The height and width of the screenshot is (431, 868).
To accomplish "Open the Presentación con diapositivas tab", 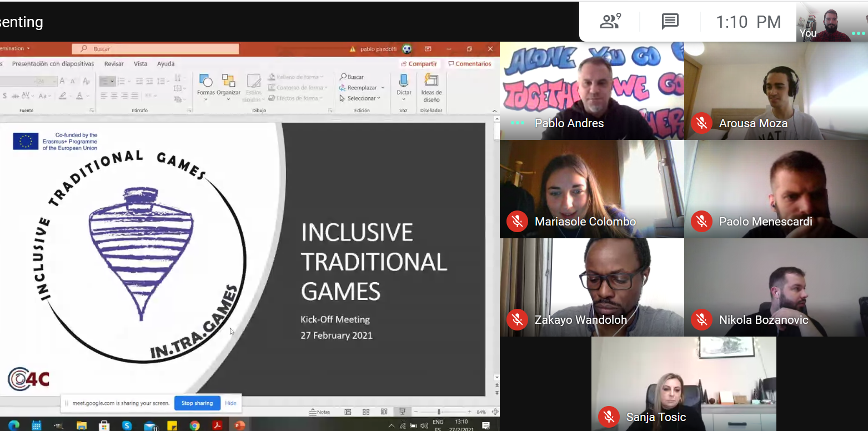I will [53, 64].
